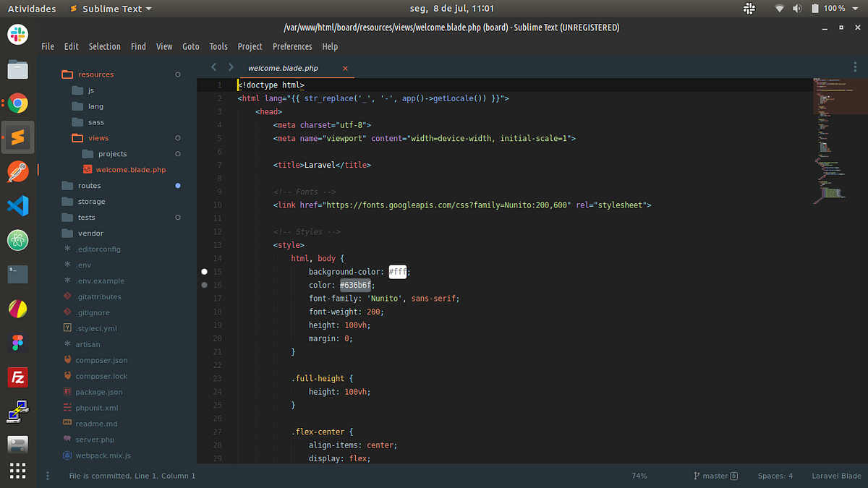
Task: Select the #fff color value on line 15
Action: coord(397,271)
